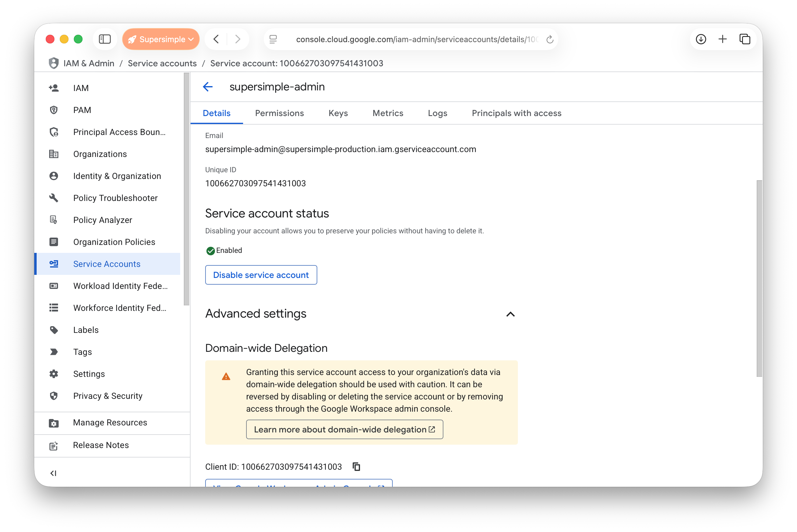
Task: Reload the page with refresh icon
Action: click(x=550, y=39)
